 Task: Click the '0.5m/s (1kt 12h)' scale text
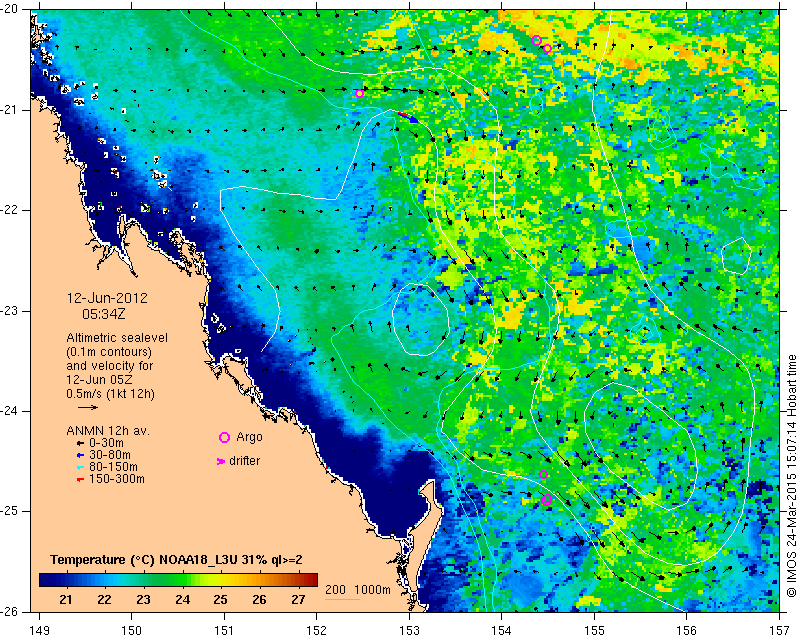click(110, 394)
